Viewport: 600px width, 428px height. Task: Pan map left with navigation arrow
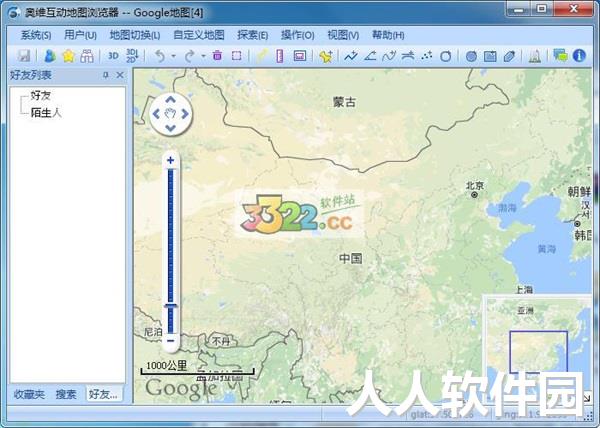coord(156,114)
